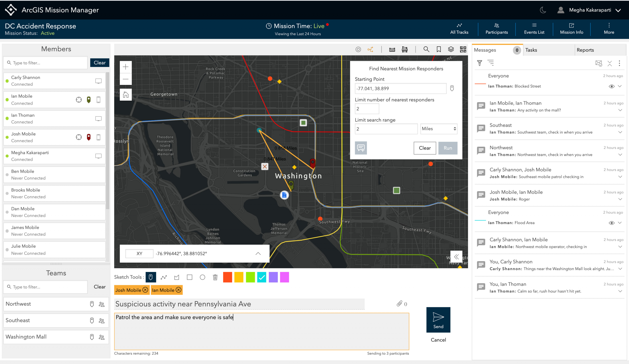Screen dimensions: 629x364
Task: Select the polyline sketch tool
Action: pos(164,277)
